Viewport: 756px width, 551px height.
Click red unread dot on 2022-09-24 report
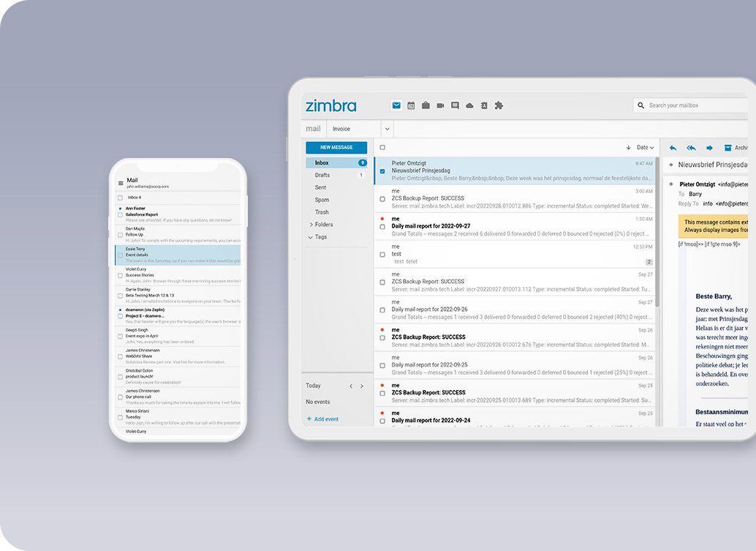[382, 413]
